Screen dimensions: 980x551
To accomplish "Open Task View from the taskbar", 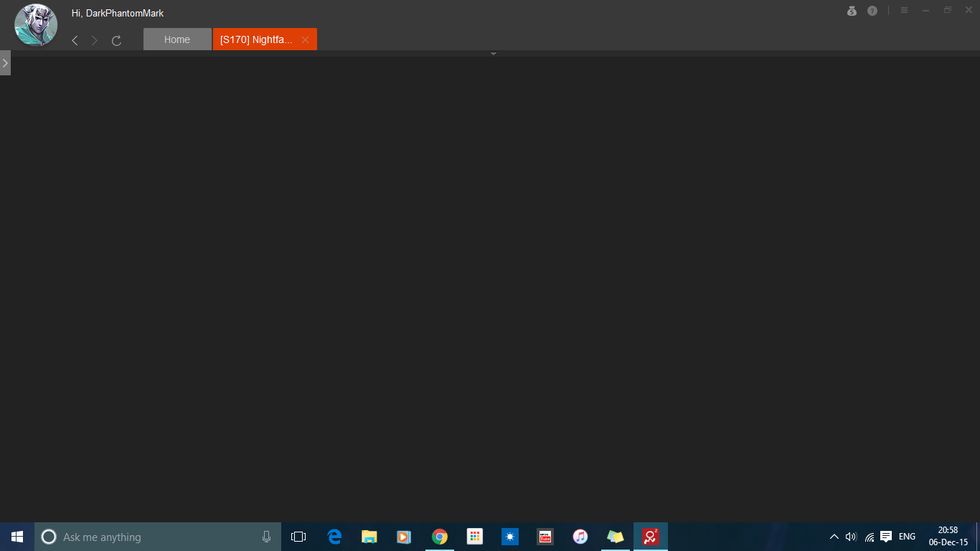I will (x=298, y=537).
